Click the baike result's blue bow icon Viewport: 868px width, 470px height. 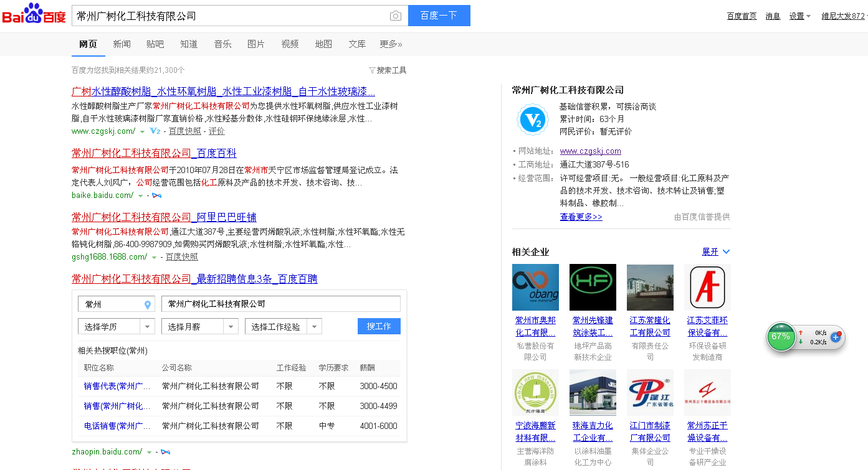point(157,195)
